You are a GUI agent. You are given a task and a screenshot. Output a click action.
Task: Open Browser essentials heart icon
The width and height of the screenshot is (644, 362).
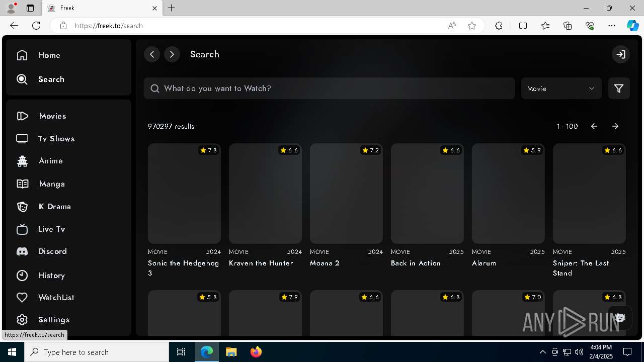(590, 26)
